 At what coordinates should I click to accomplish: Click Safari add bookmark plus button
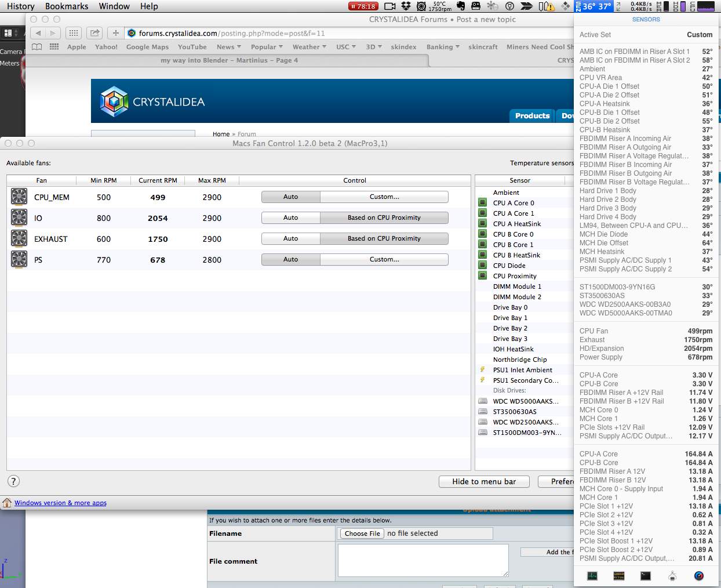[x=115, y=33]
